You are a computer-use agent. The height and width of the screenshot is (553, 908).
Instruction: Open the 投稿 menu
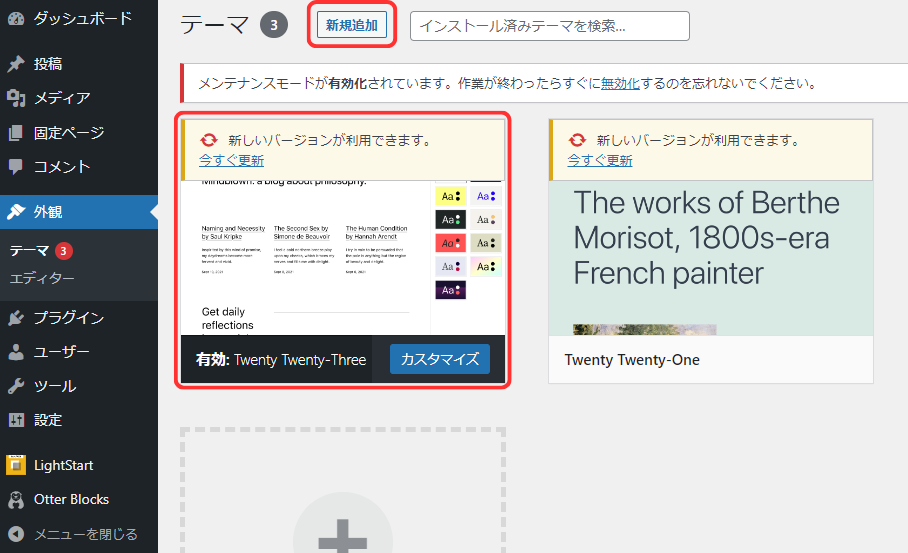click(79, 64)
